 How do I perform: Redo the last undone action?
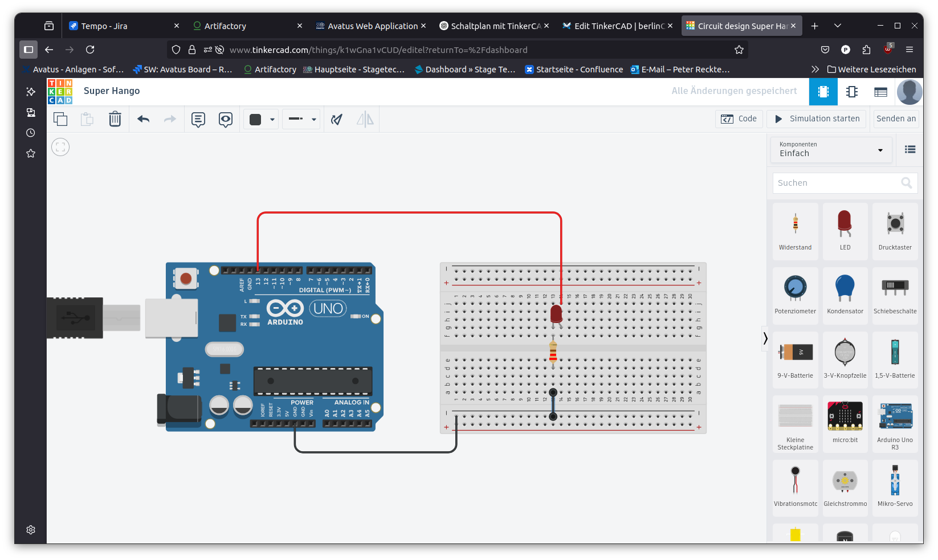pyautogui.click(x=170, y=119)
